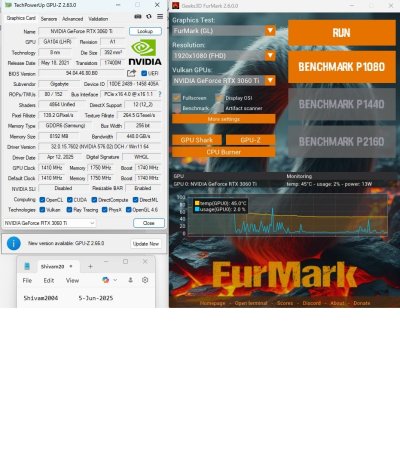Click the GPU-Z screenshot camera icon
The height and width of the screenshot is (464, 400).
pos(138,16)
